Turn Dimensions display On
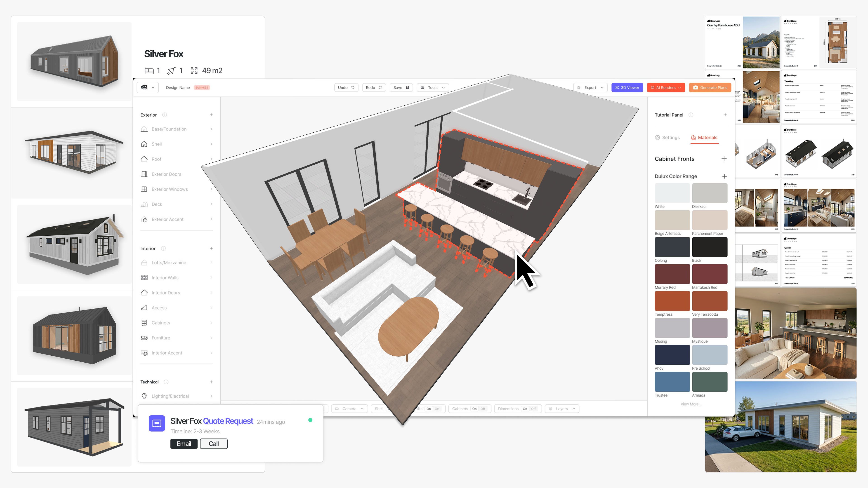Image resolution: width=868 pixels, height=488 pixels. click(x=525, y=409)
